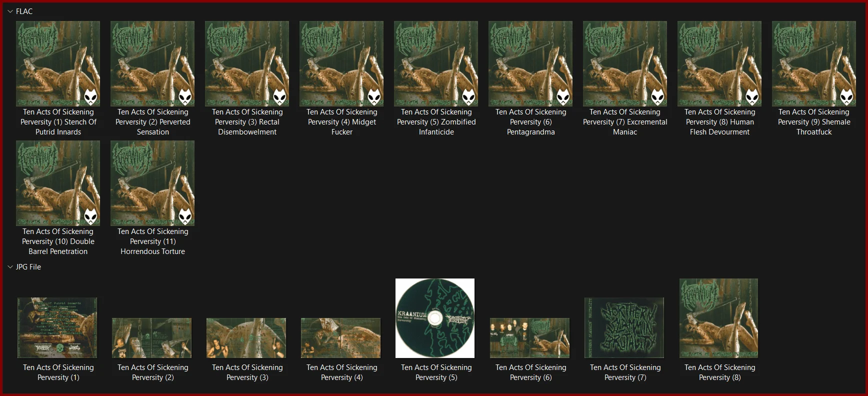Select JPG thumbnail Ten Acts Of Sickening Perversity (2)
The width and height of the screenshot is (868, 396).
coord(152,338)
